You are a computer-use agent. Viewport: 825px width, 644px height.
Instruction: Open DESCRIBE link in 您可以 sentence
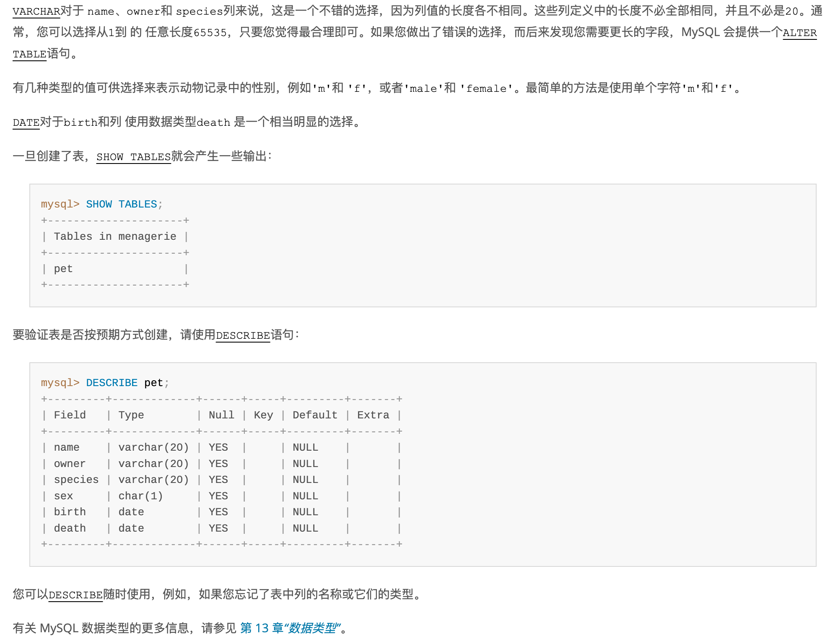(x=75, y=595)
